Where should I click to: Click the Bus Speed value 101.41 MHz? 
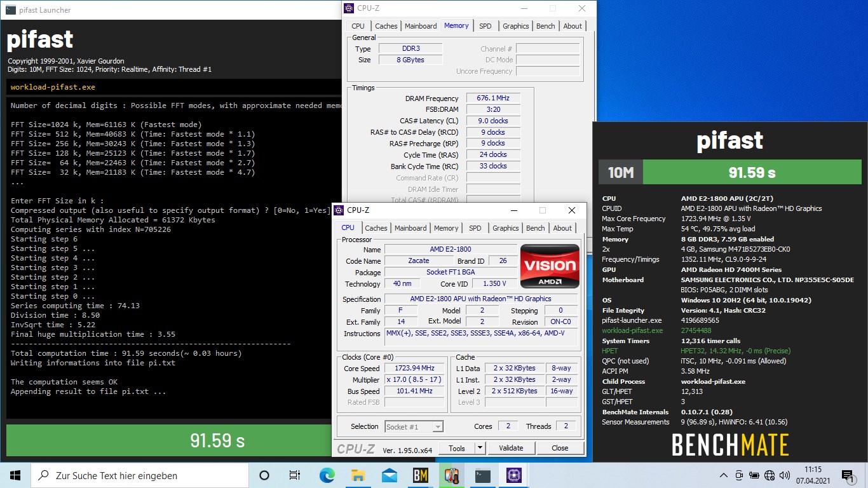[x=415, y=391]
